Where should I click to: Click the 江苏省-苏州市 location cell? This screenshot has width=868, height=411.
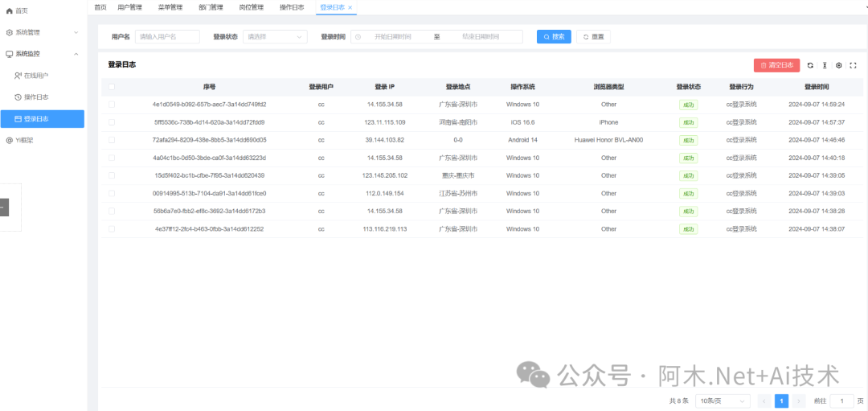click(x=458, y=193)
